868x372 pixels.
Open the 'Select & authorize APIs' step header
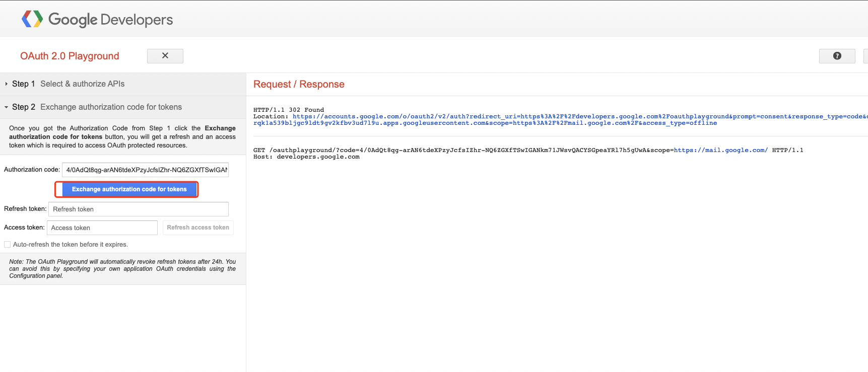[x=82, y=84]
